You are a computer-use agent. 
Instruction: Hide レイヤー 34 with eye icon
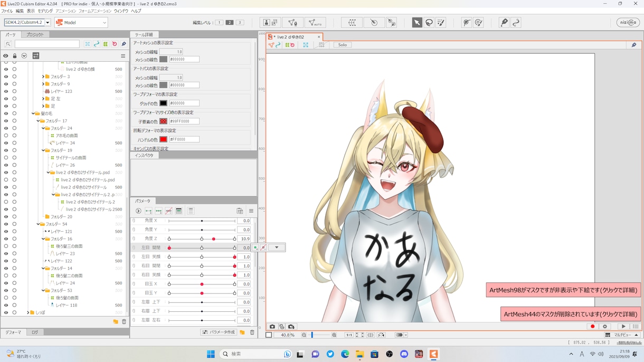click(6, 143)
